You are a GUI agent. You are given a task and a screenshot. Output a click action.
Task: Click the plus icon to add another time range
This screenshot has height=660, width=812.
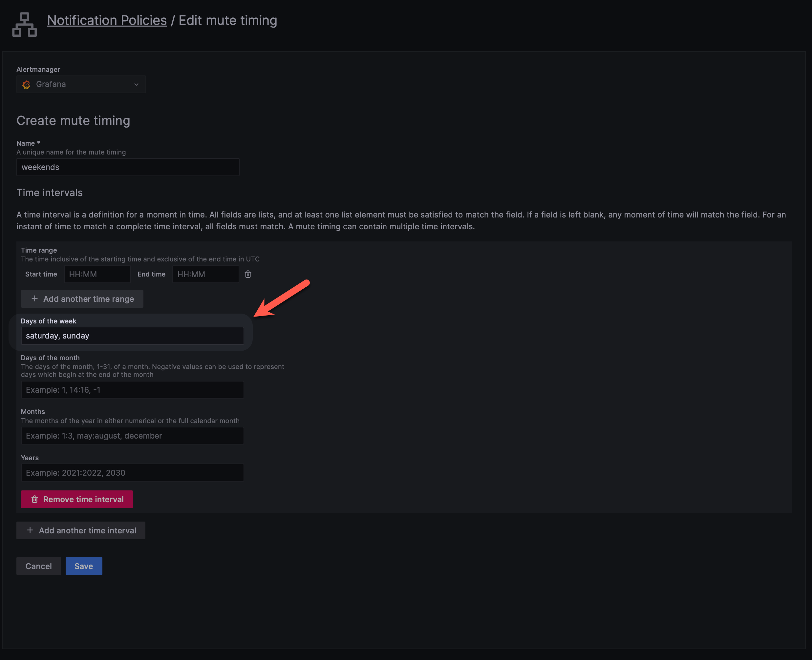pos(34,299)
